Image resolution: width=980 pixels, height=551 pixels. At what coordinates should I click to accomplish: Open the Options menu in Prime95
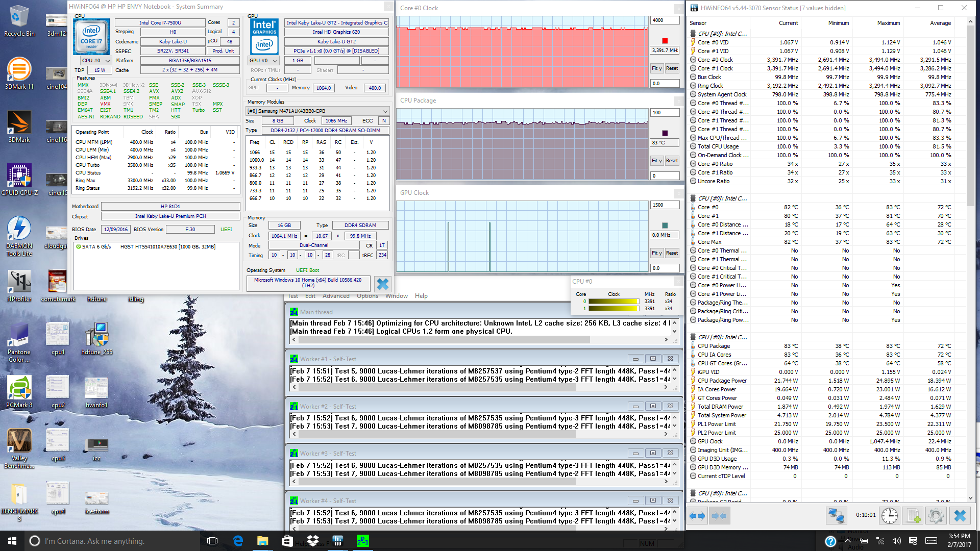367,296
